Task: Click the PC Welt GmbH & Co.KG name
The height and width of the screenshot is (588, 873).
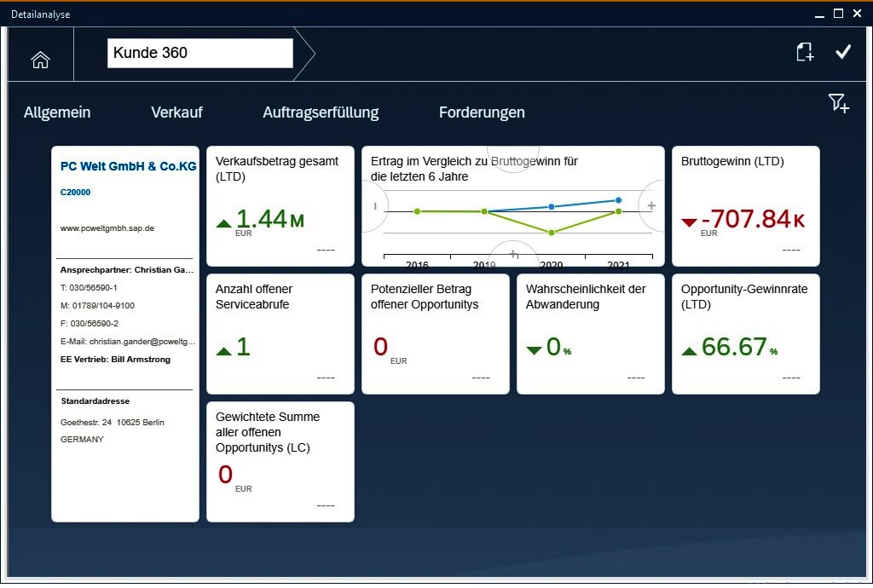Action: click(x=128, y=166)
